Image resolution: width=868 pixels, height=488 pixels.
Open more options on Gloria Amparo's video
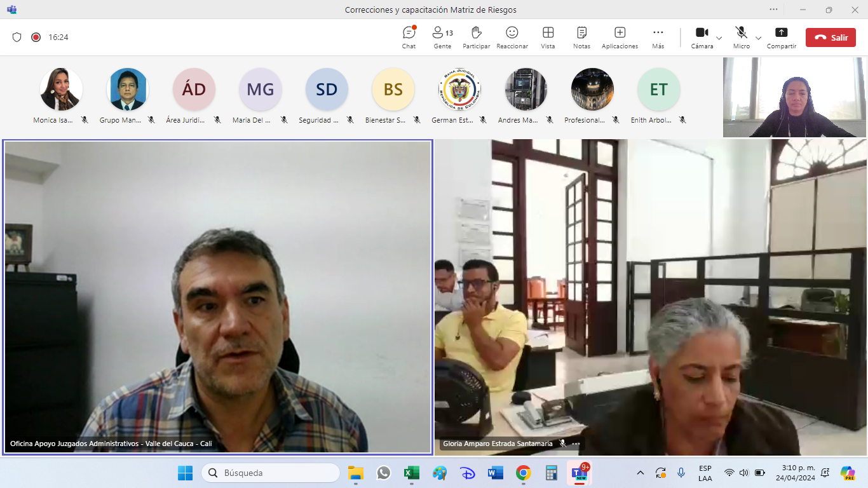click(576, 444)
